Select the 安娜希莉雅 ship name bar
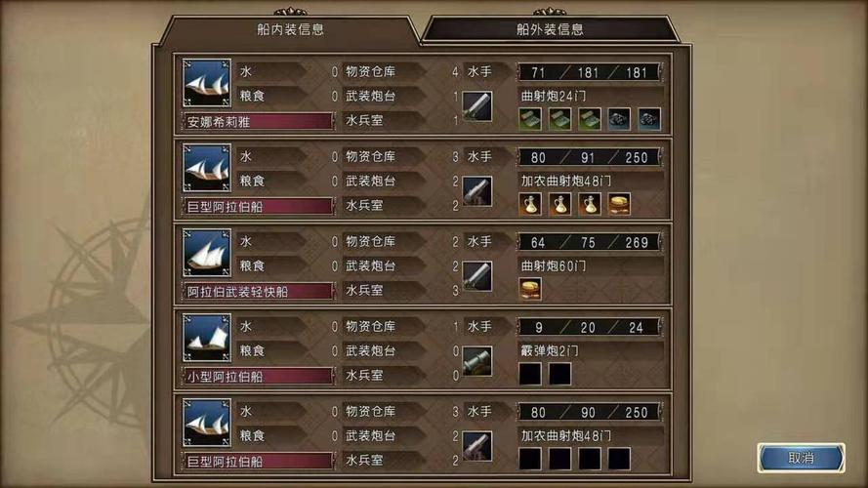868x488 pixels. (258, 121)
